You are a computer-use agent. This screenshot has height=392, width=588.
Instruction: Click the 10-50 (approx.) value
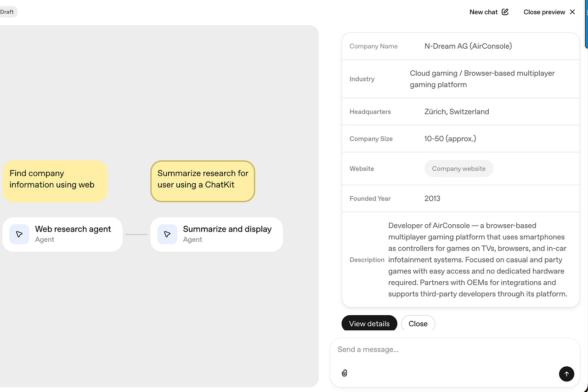click(450, 139)
